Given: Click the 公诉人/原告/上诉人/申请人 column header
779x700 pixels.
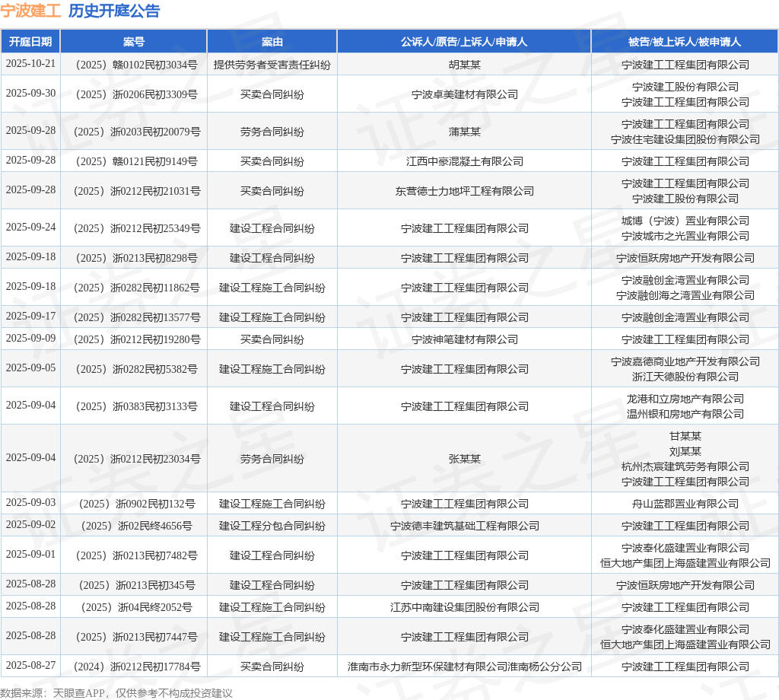Looking at the screenshot, I should click(464, 42).
